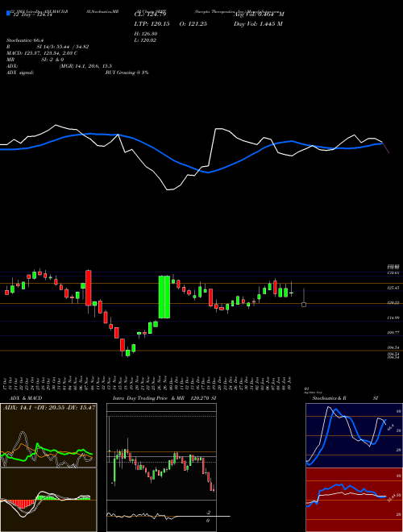Screen dimensions: 403x532
Task: Click the 'BUY Growing @ 3%' signal text
Action: point(127,73)
